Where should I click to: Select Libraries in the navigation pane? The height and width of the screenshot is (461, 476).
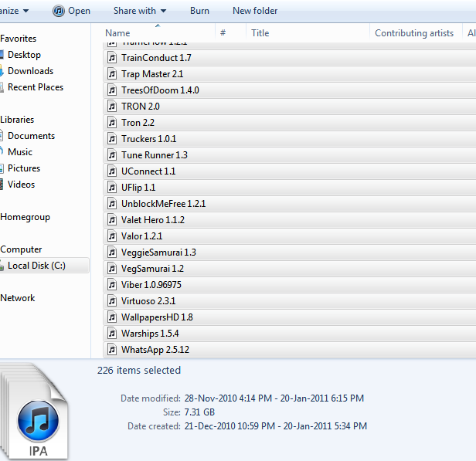[17, 120]
